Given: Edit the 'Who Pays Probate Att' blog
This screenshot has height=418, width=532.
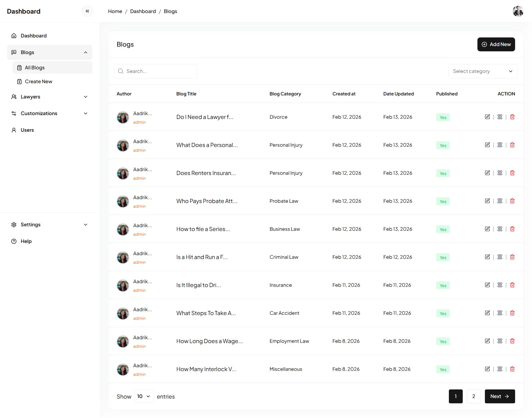Looking at the screenshot, I should coord(487,201).
